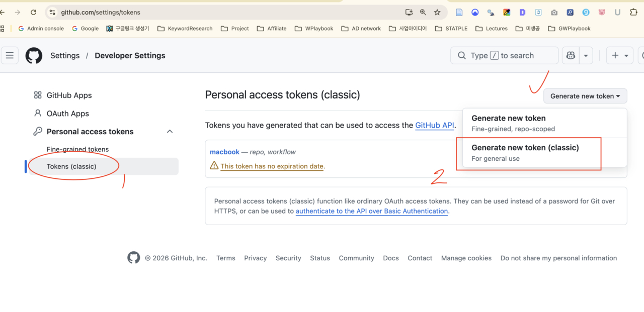
Task: Open the Community footer link
Action: (356, 258)
